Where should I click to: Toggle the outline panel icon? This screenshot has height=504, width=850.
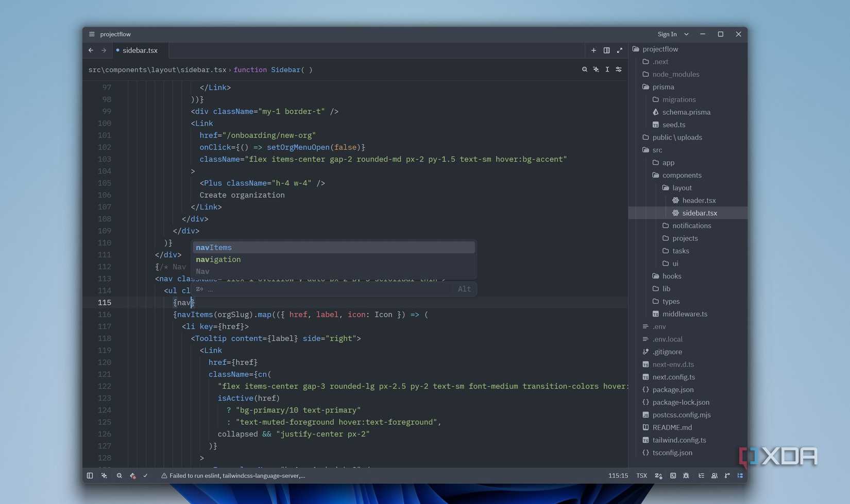tap(701, 476)
